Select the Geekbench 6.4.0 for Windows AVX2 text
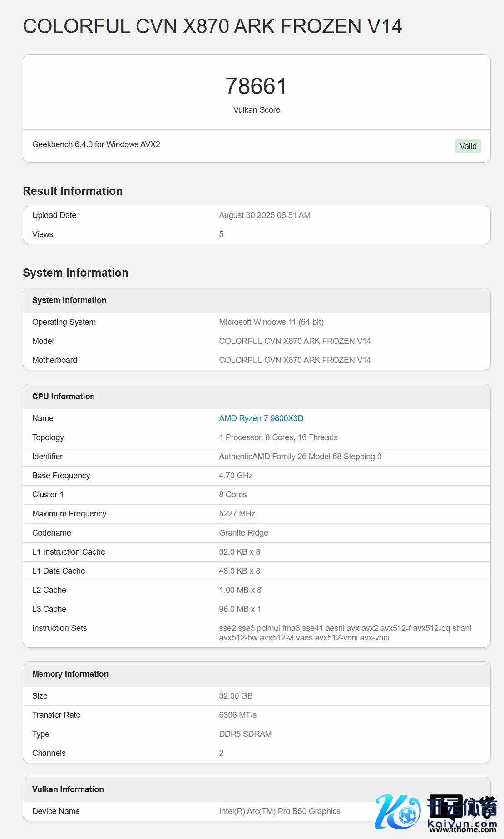504x839 pixels. click(96, 144)
